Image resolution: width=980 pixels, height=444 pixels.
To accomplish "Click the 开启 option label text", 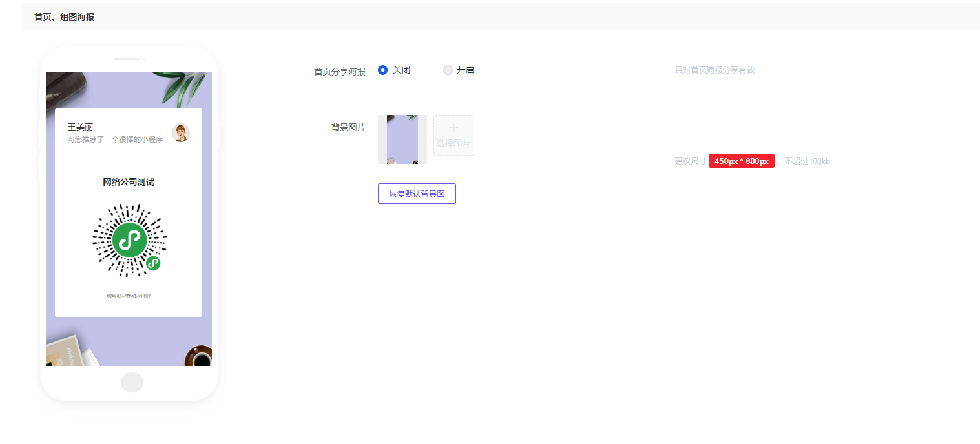I will click(x=465, y=70).
